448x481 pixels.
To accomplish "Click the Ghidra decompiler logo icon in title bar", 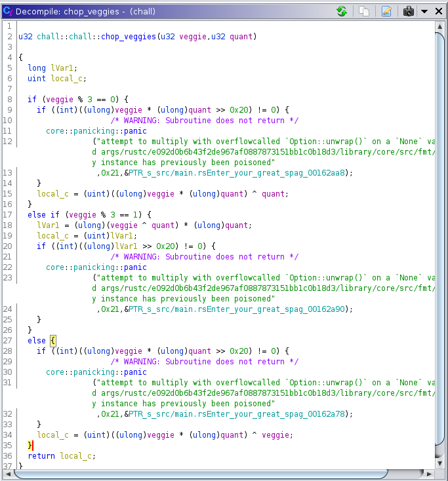I will tap(8, 11).
